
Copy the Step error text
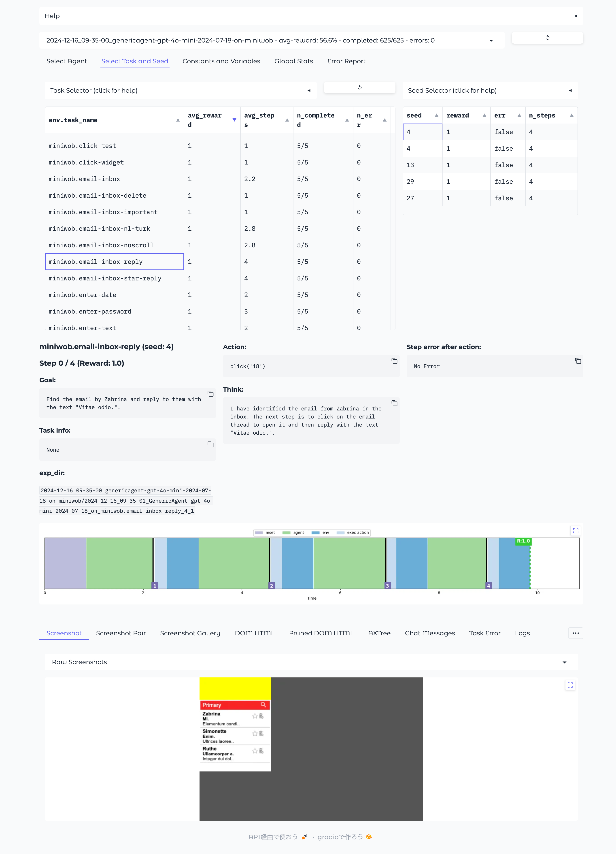578,361
